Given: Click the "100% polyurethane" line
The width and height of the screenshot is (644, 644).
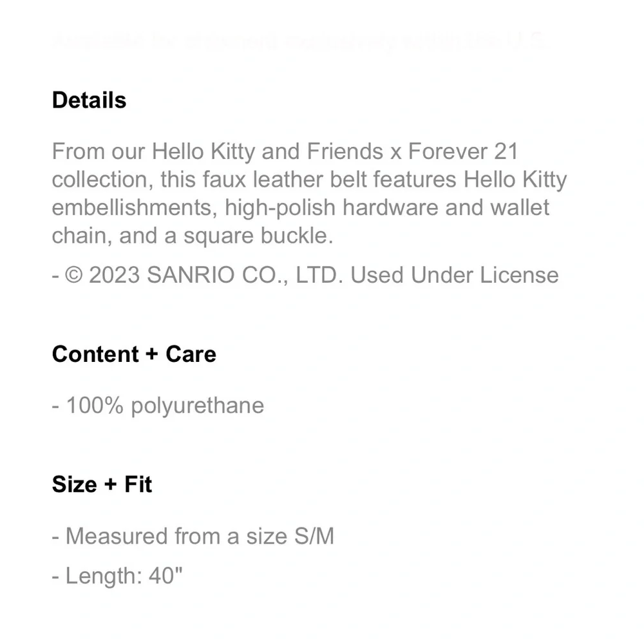Looking at the screenshot, I should coord(164,406).
